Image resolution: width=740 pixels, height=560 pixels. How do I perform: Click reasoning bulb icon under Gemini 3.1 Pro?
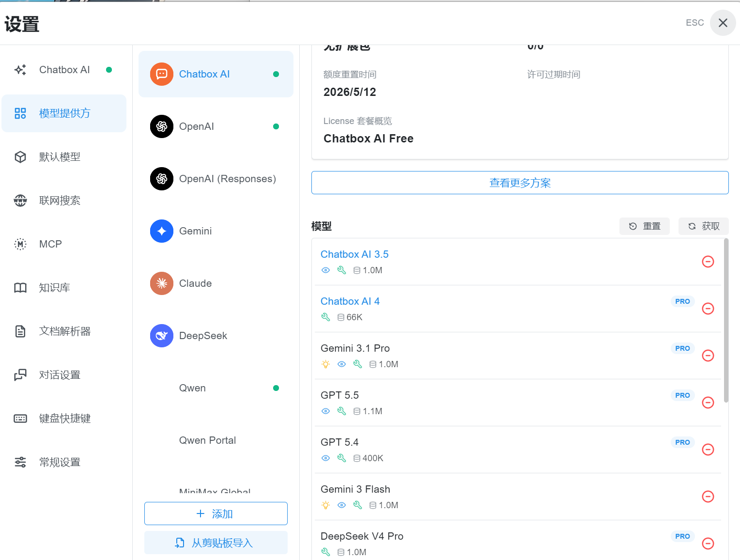(326, 364)
